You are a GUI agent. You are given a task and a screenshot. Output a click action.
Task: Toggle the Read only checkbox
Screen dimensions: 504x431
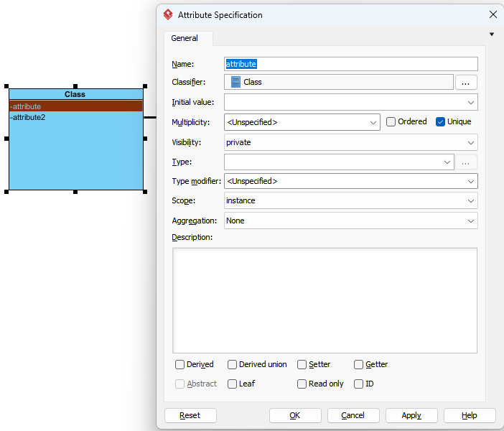click(x=302, y=384)
